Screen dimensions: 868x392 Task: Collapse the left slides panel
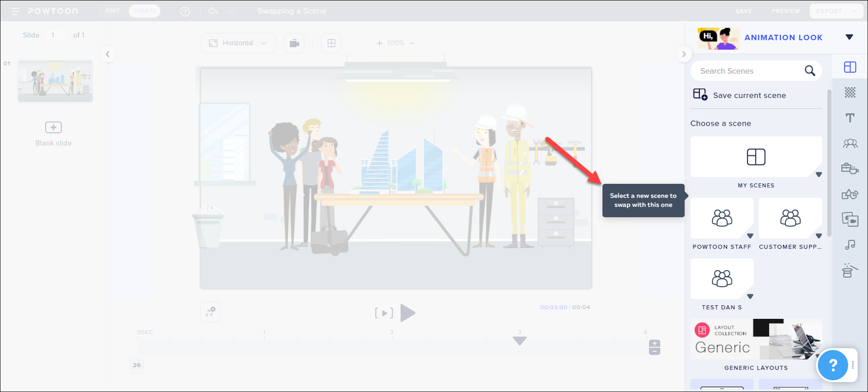[107, 54]
